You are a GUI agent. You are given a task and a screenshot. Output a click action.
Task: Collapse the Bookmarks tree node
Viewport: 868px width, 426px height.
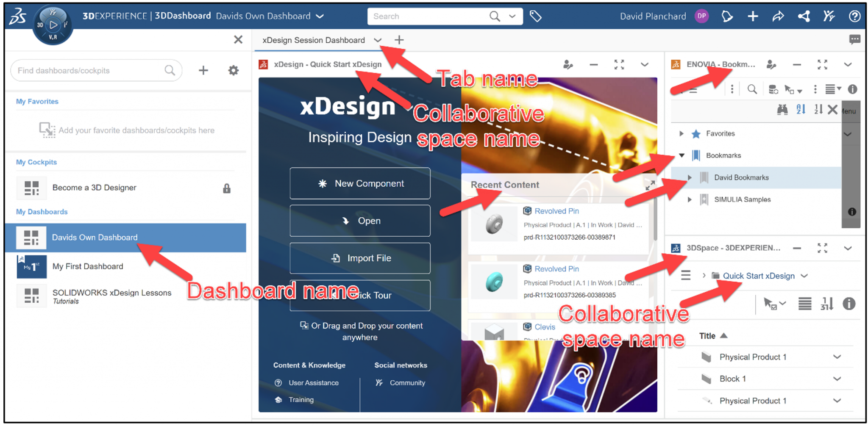(682, 155)
